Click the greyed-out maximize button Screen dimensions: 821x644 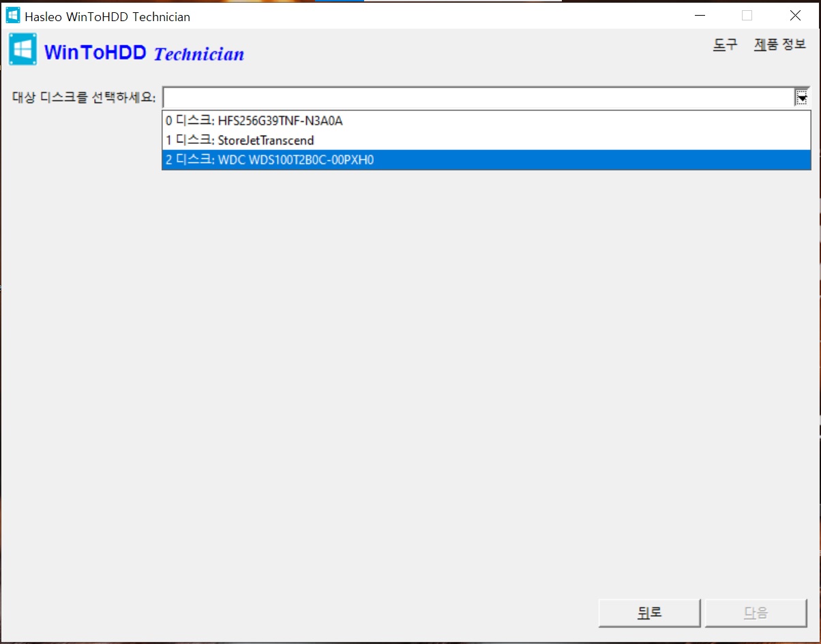[x=747, y=16]
